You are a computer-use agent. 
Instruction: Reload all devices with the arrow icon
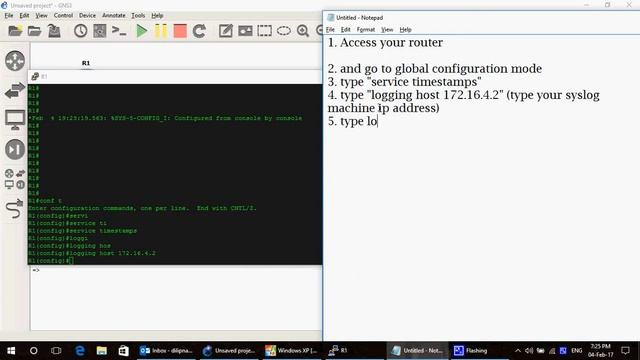pyautogui.click(x=199, y=31)
